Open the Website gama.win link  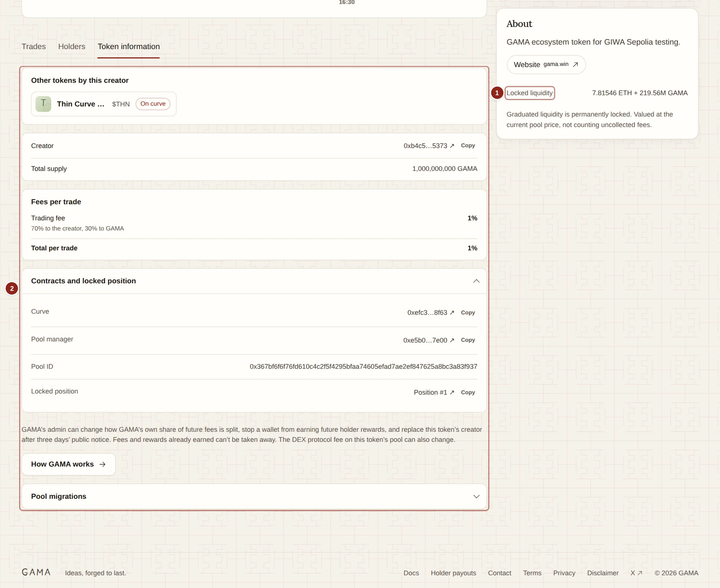[546, 65]
